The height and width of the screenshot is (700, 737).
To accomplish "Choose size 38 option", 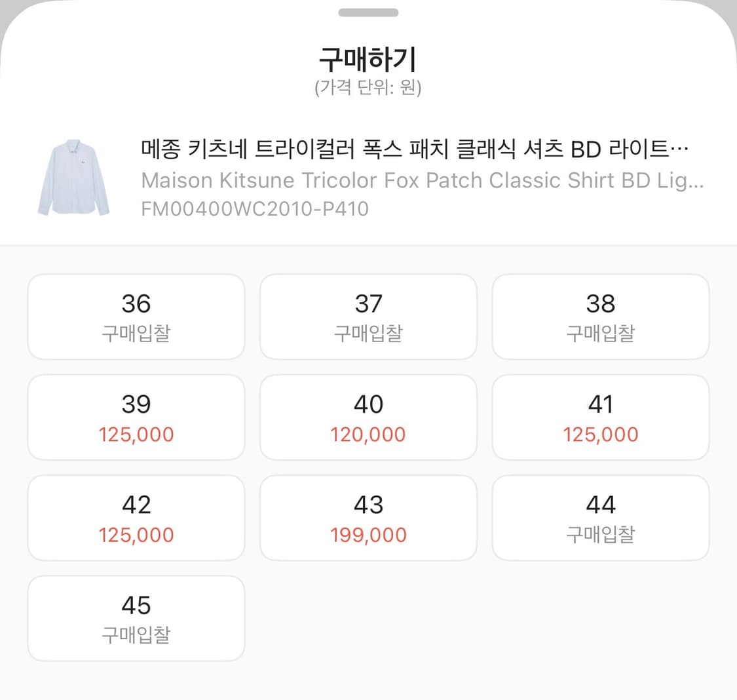I will pyautogui.click(x=600, y=317).
